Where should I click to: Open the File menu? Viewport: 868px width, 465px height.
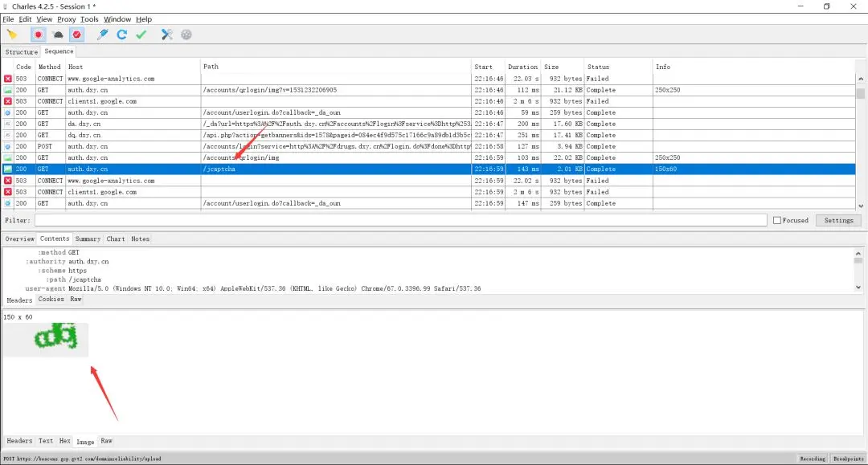coord(8,18)
